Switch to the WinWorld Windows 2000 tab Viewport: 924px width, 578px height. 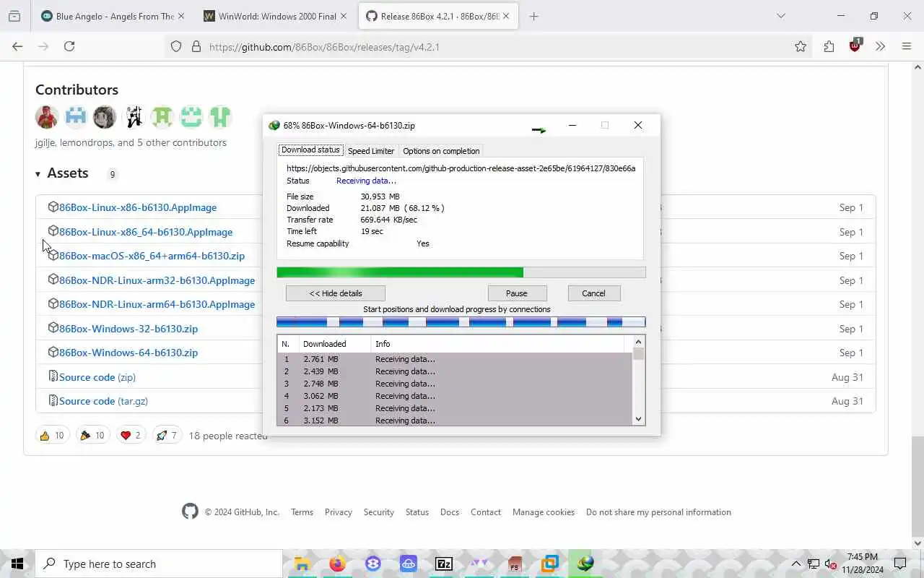pos(276,16)
